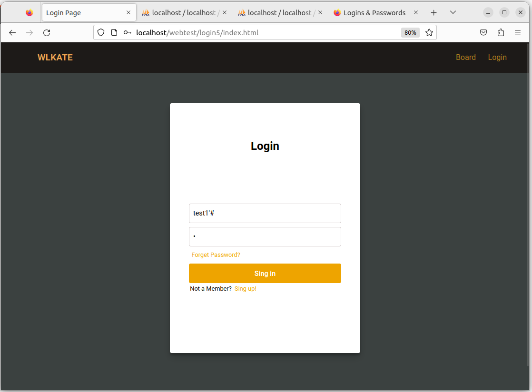
Task: Go back to previous page
Action: point(12,32)
